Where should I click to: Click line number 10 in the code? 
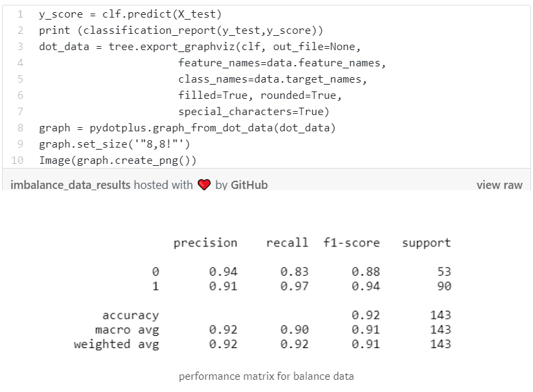click(x=19, y=160)
